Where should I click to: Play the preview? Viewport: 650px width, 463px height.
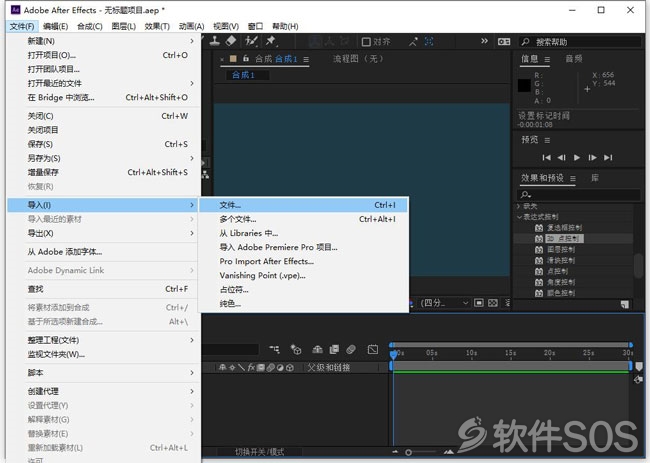(x=577, y=158)
